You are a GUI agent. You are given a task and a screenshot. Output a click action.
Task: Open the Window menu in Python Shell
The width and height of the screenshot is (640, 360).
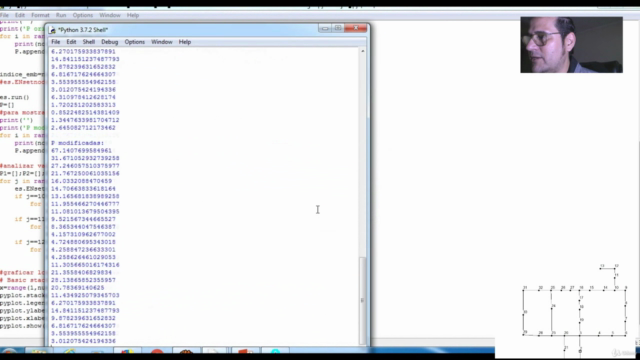(162, 42)
